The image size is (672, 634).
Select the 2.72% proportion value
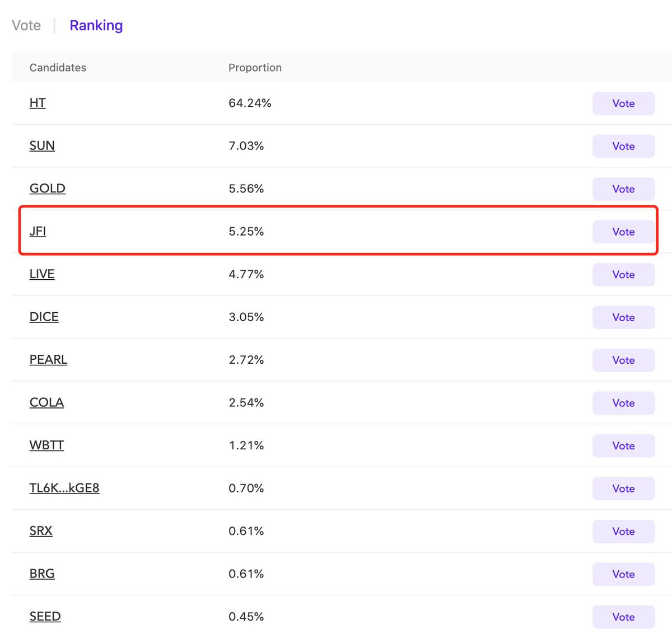246,360
